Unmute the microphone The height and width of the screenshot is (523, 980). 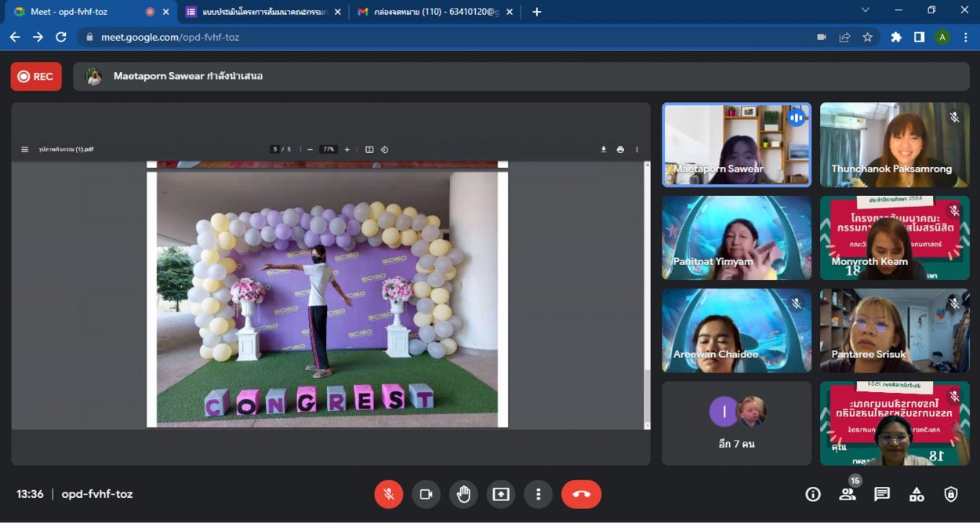click(x=388, y=494)
